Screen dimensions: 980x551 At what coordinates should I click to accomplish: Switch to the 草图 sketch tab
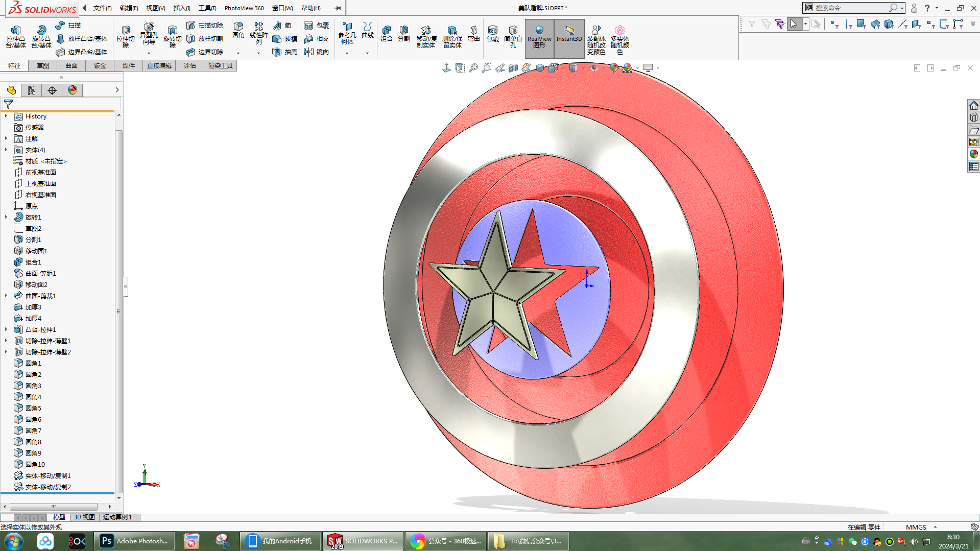[43, 65]
